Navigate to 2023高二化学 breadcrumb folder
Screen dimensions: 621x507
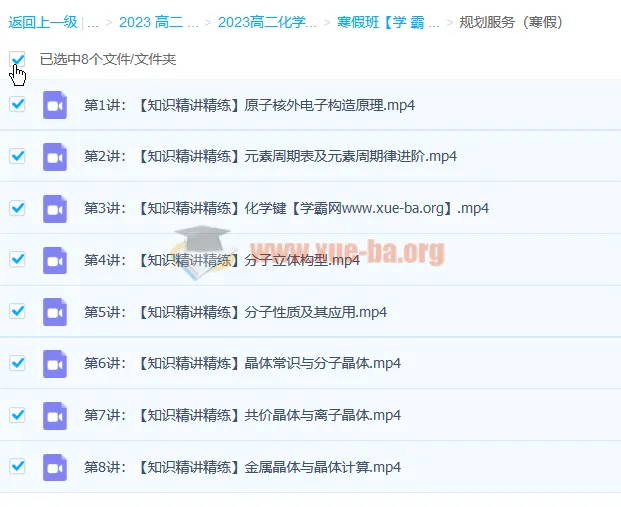[266, 22]
